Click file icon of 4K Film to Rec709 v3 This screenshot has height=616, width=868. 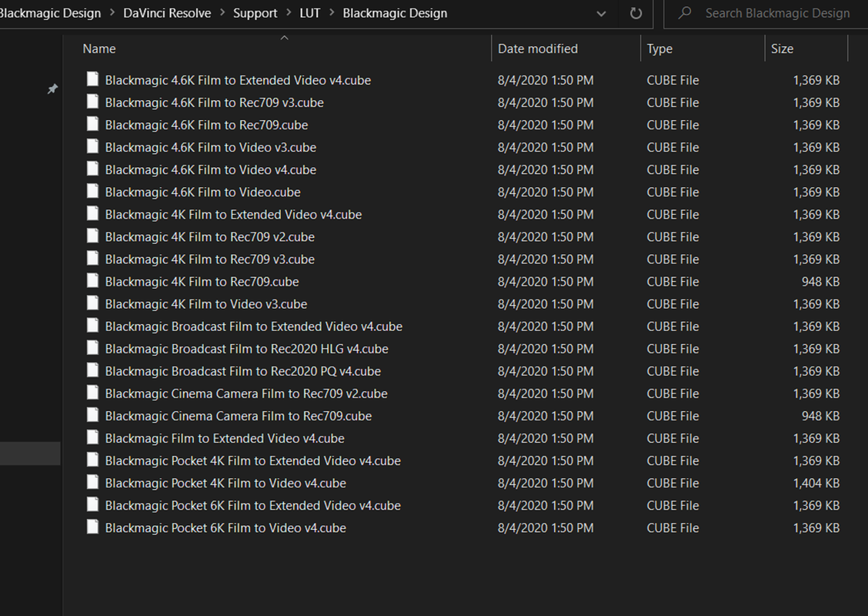click(92, 258)
